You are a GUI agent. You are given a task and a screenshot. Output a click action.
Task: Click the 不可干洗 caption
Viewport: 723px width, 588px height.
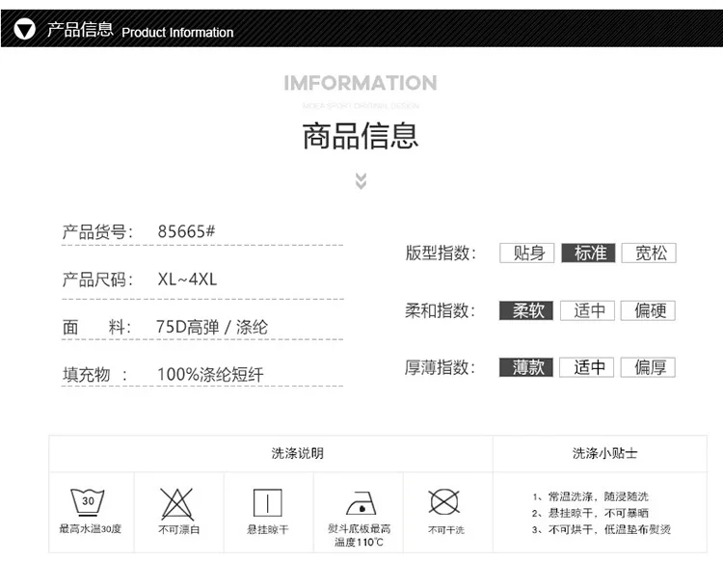446,530
